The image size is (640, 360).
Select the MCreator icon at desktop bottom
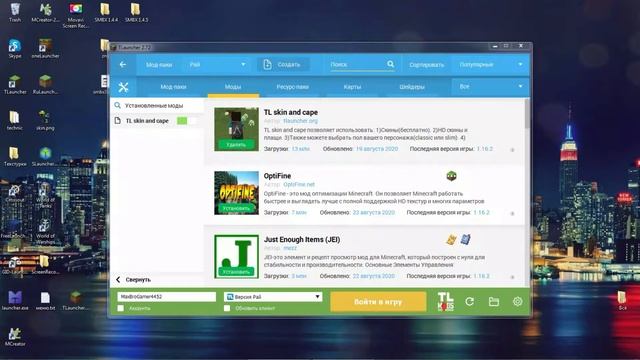pos(15,337)
